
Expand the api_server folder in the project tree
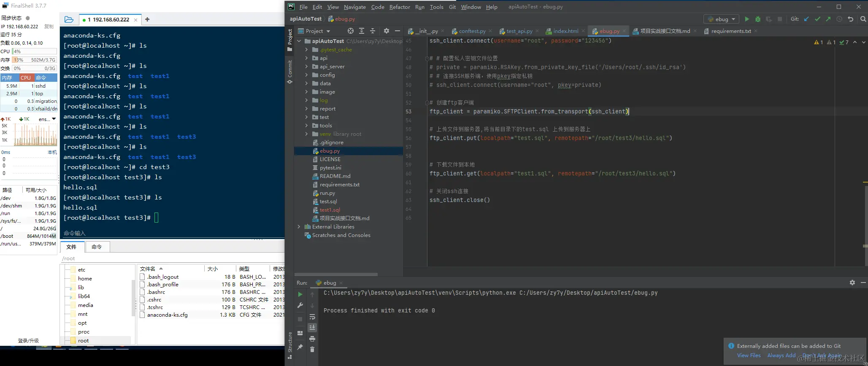click(306, 67)
